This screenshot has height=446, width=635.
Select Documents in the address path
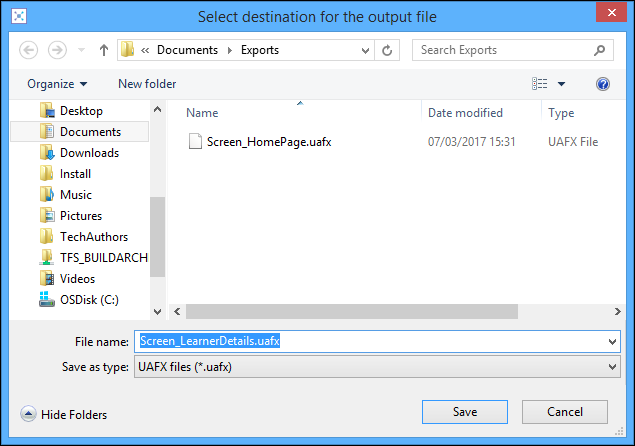point(187,50)
